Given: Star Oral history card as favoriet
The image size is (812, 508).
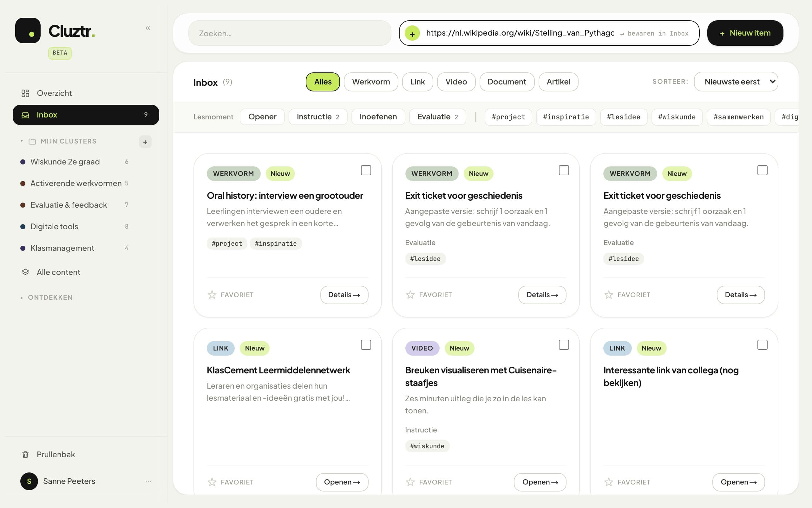Looking at the screenshot, I should 212,295.
